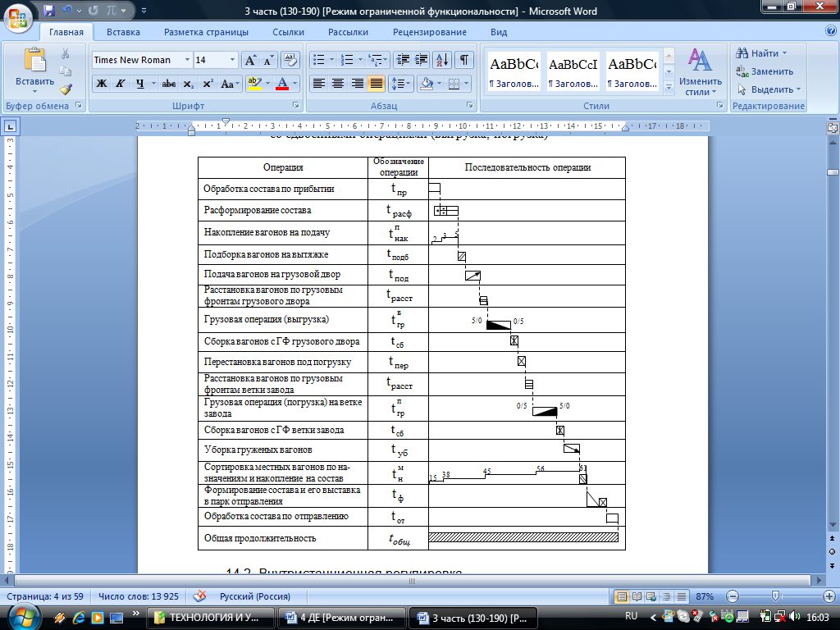Switch to Ссылки tab
This screenshot has width=840, height=630.
click(288, 32)
